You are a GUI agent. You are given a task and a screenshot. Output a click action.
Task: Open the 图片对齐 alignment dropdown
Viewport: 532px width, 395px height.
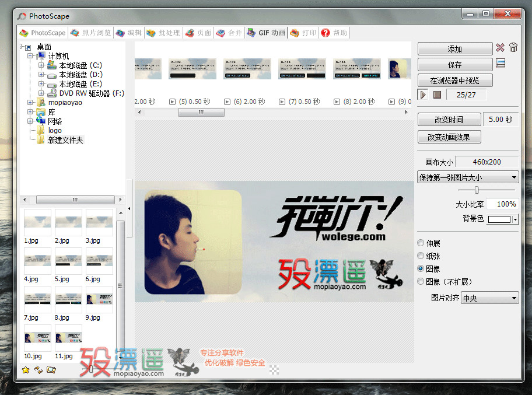click(x=489, y=298)
